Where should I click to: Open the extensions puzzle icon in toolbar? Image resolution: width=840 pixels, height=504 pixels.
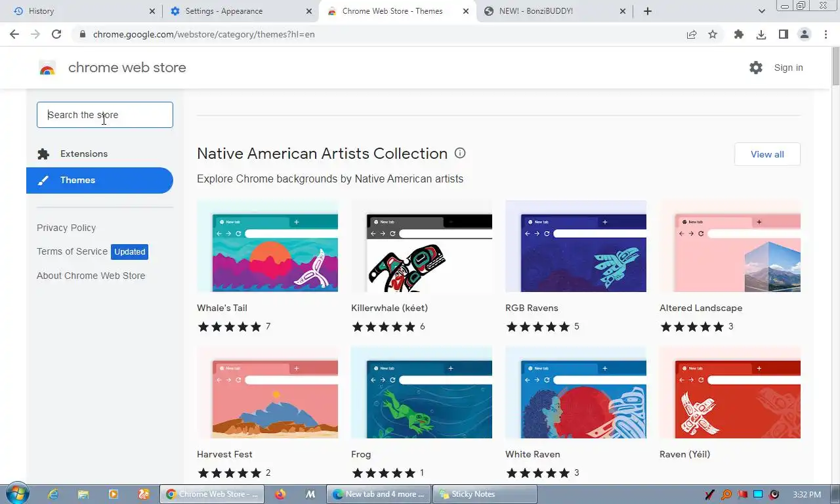(x=739, y=34)
